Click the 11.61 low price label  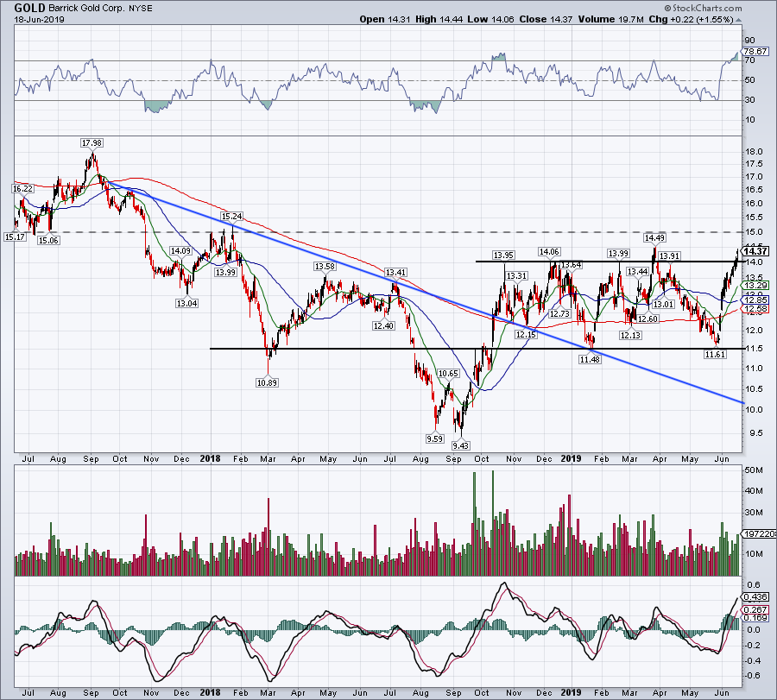pyautogui.click(x=715, y=355)
